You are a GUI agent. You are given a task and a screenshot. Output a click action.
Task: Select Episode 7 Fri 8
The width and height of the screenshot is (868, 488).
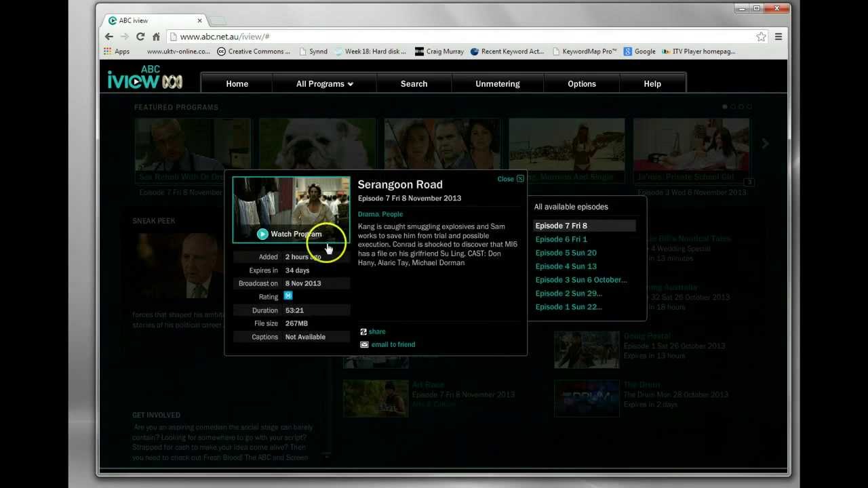coord(585,226)
